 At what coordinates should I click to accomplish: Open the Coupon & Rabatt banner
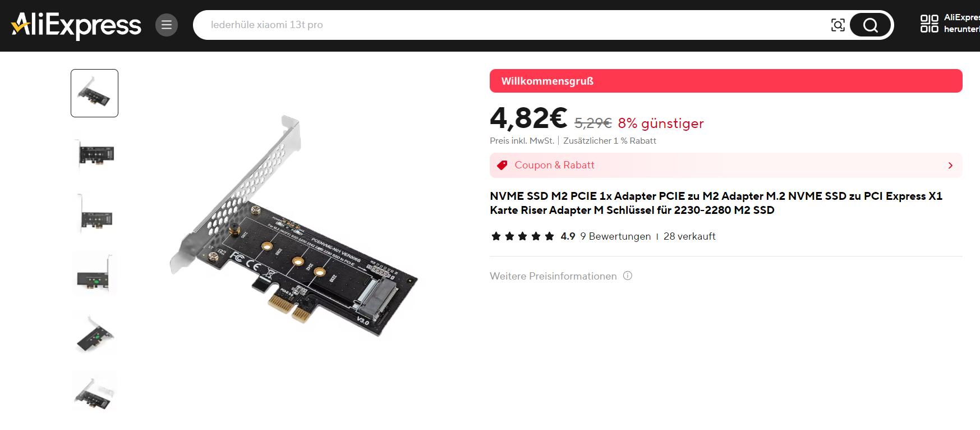pos(726,165)
